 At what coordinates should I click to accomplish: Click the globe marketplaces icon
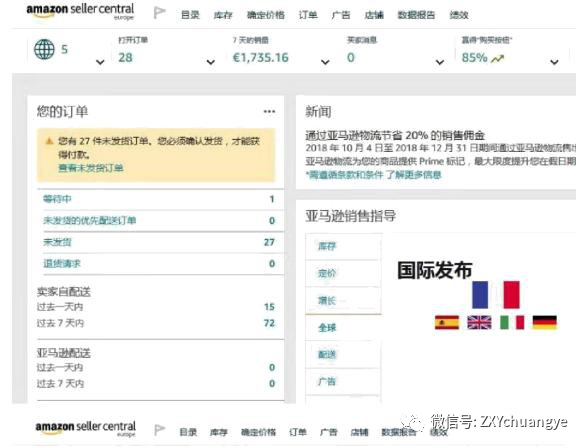[44, 49]
